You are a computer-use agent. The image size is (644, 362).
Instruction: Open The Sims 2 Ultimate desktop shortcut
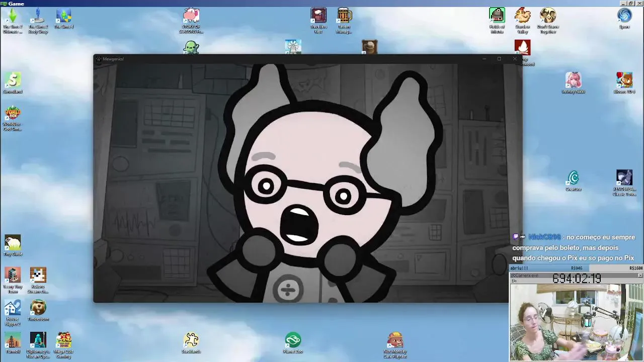click(13, 21)
